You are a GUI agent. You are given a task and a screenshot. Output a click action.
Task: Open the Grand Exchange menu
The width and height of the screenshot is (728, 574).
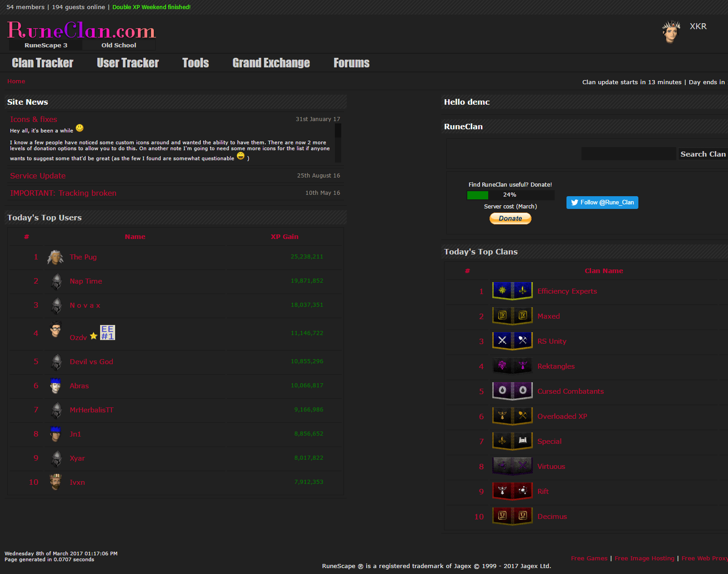pyautogui.click(x=271, y=63)
